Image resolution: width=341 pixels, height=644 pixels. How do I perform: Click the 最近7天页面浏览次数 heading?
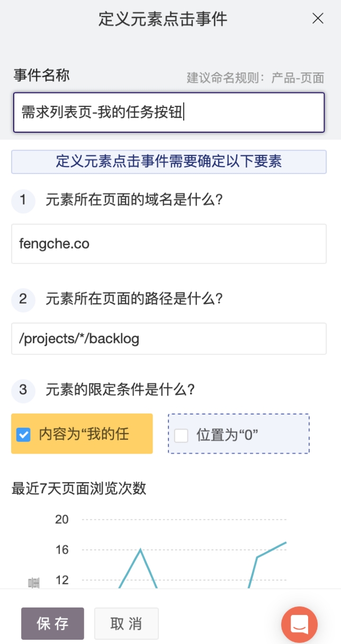79,488
